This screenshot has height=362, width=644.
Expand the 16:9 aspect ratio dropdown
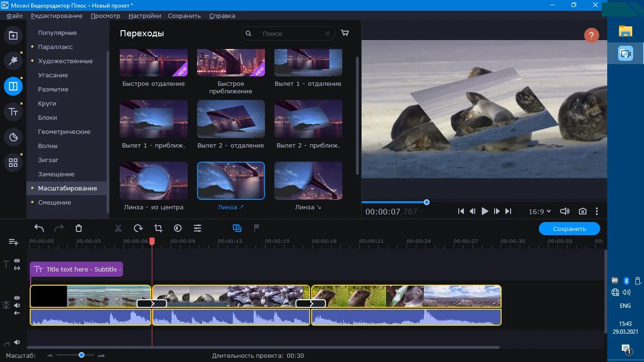point(540,212)
